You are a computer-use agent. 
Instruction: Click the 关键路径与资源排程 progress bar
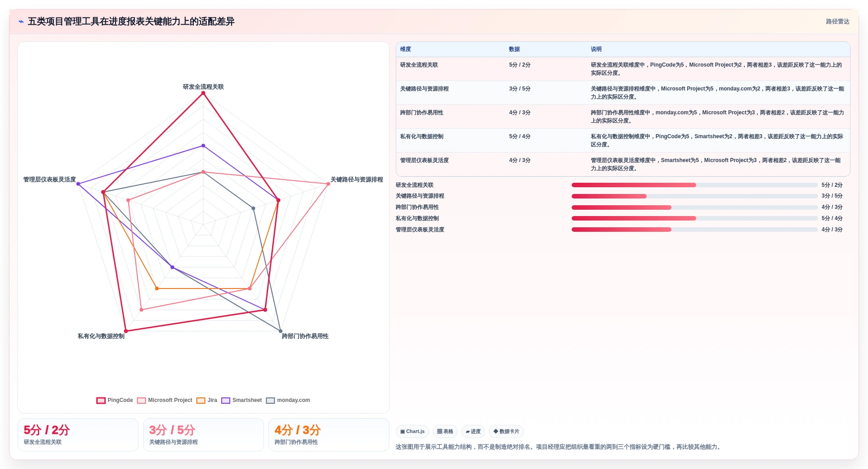(x=695, y=196)
